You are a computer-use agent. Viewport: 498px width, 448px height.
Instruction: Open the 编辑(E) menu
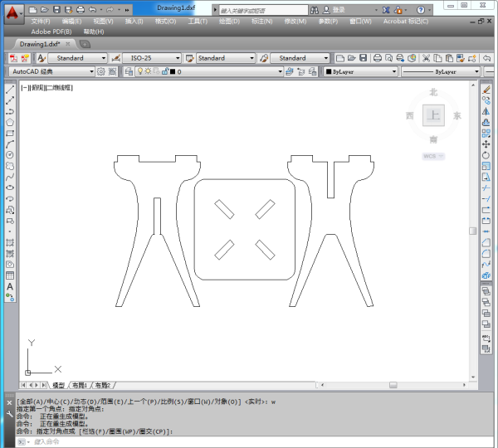[x=71, y=22]
